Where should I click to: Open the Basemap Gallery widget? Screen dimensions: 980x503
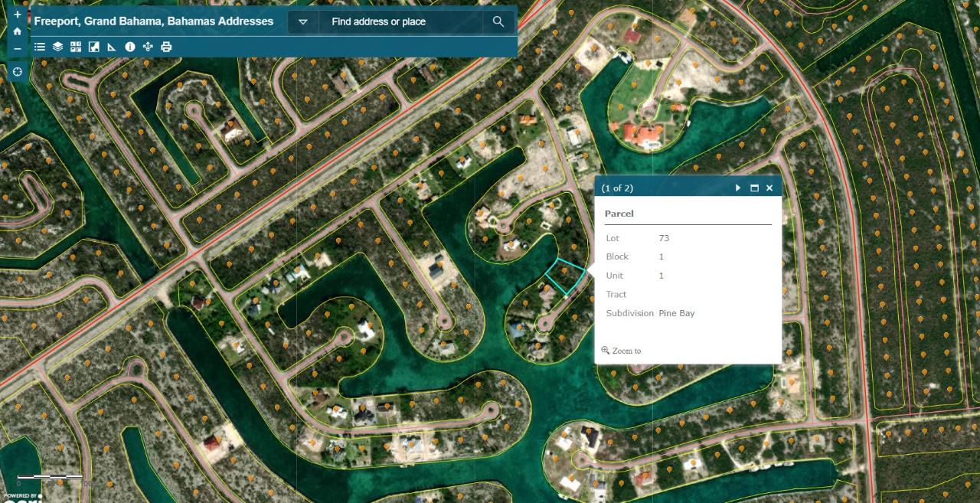click(x=76, y=47)
